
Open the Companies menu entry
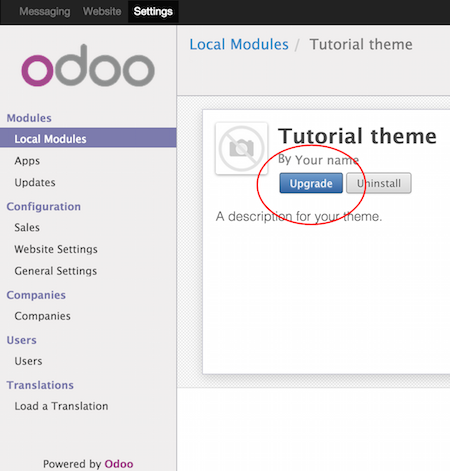[x=42, y=316]
